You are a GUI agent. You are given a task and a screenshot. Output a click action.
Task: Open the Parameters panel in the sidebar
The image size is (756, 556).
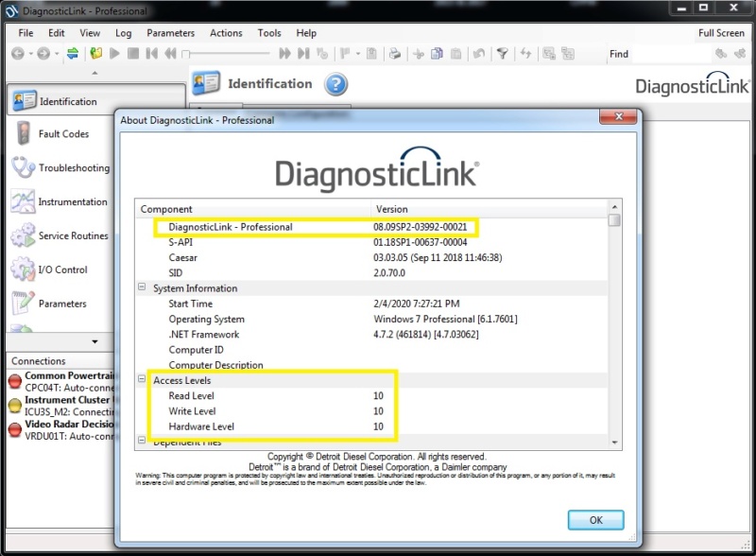60,304
